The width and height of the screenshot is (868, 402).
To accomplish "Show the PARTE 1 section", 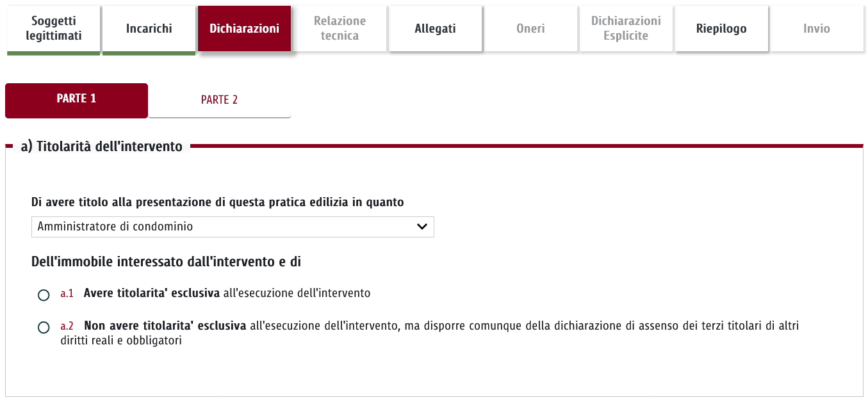I will pyautogui.click(x=76, y=99).
